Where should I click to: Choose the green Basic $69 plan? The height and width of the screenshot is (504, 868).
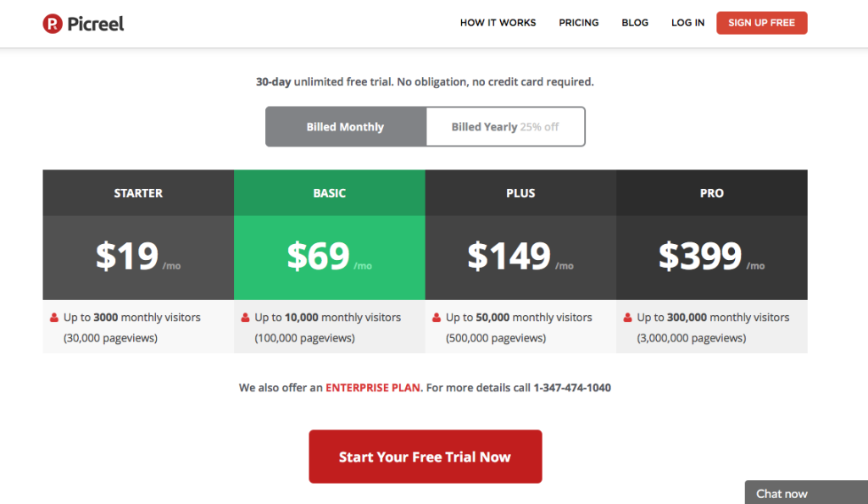(330, 258)
